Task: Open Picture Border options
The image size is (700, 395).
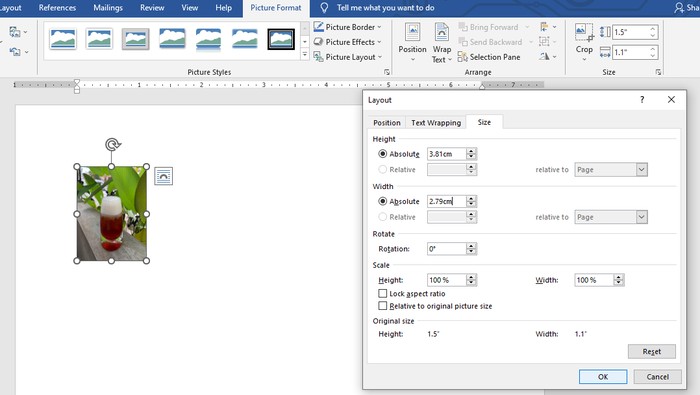Action: coord(347,27)
